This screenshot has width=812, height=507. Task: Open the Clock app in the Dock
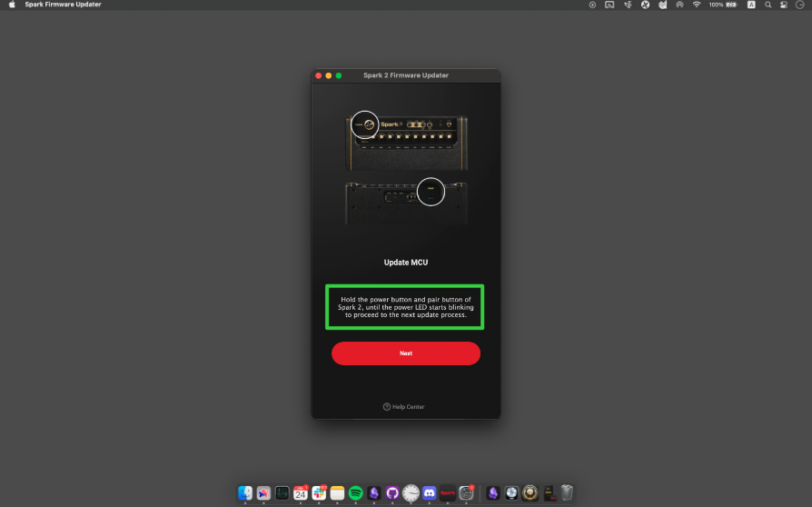(x=411, y=493)
